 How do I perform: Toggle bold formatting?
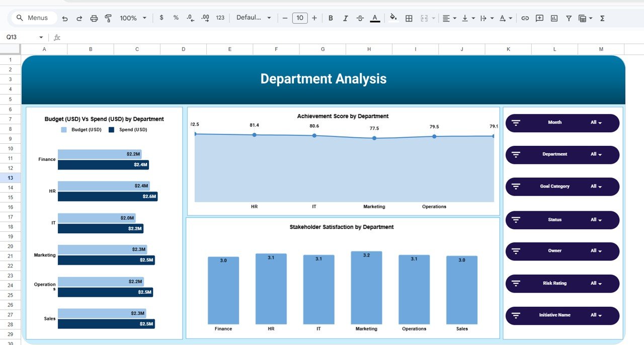point(331,18)
